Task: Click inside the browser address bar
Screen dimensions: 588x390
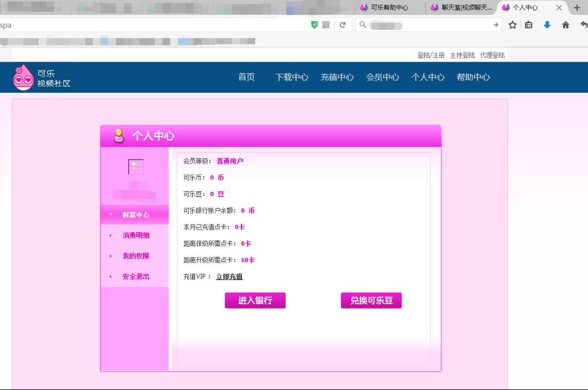Action: coord(144,25)
